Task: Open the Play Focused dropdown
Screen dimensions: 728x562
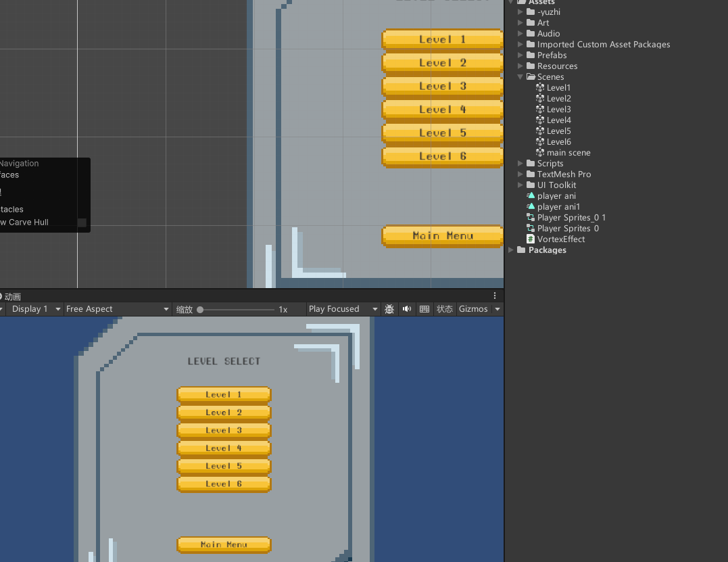Action: [x=343, y=309]
